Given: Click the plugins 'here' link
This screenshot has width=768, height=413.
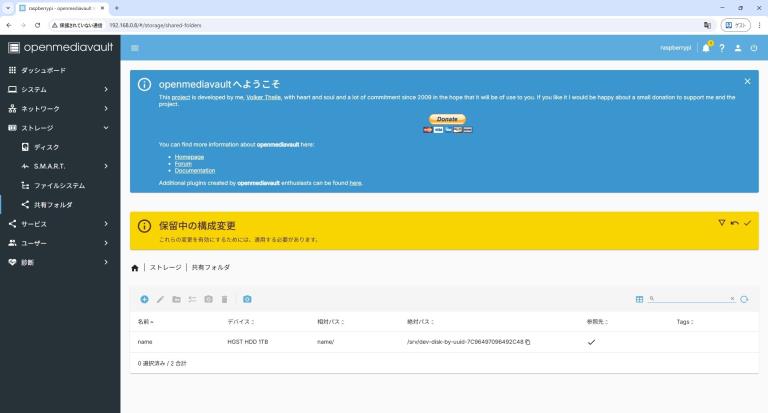Looking at the screenshot, I should coord(356,183).
